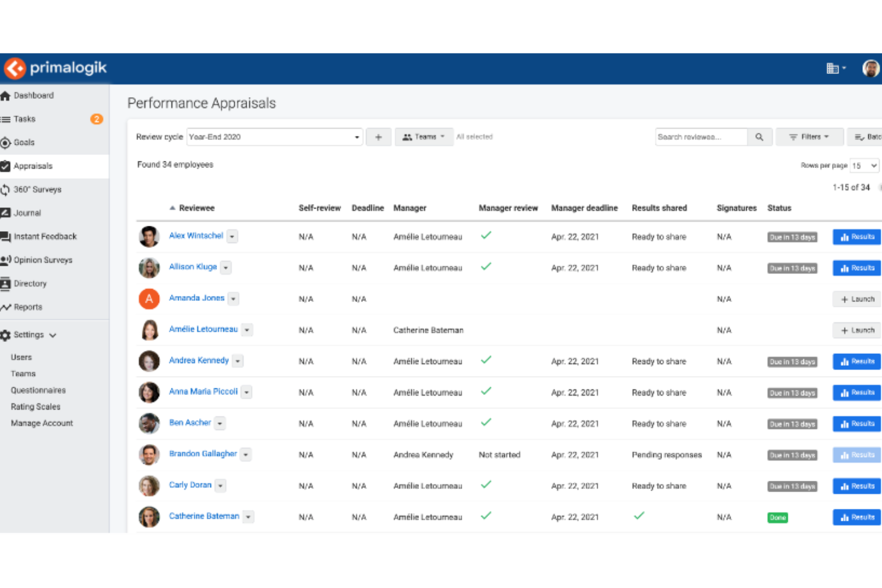Viewport: 882px width, 588px height.
Task: View Results for Catherine Bateman
Action: 857,517
